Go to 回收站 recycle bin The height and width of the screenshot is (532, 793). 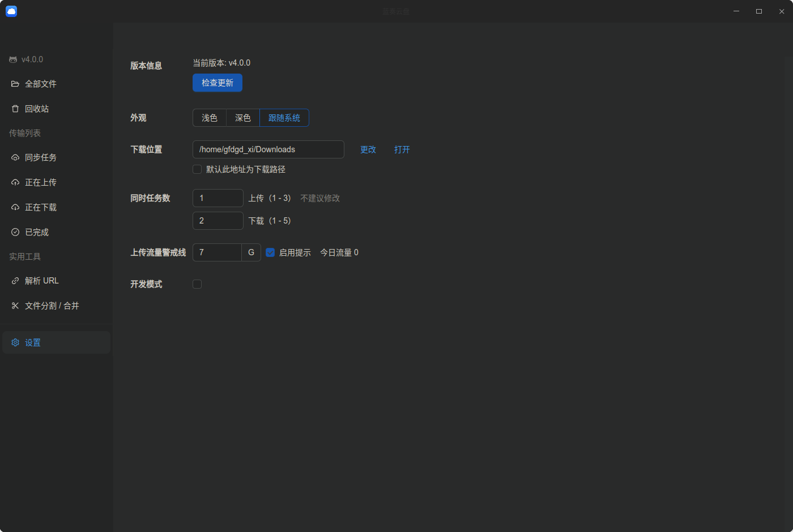(x=57, y=109)
